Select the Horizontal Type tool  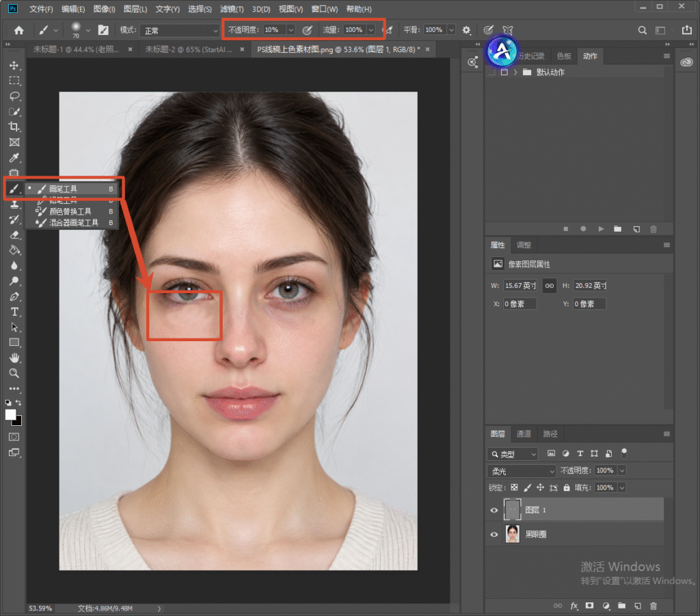14,312
